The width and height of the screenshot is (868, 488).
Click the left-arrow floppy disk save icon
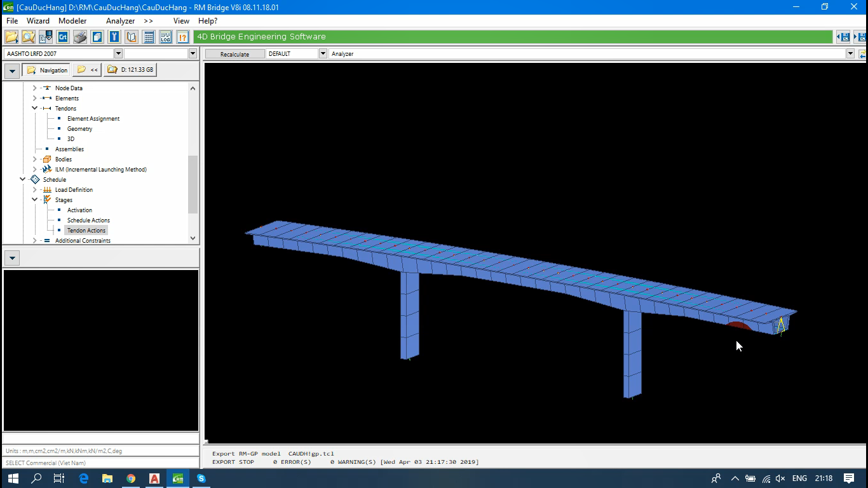click(x=843, y=37)
